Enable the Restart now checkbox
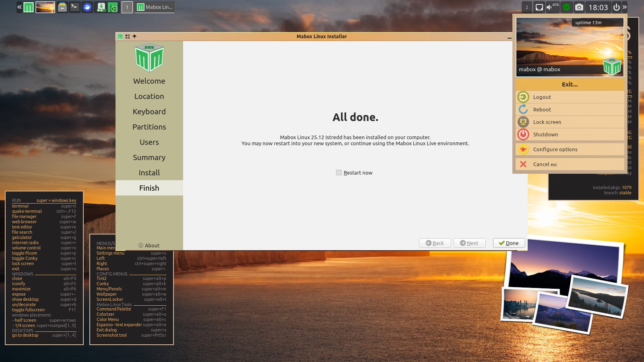This screenshot has height=362, width=644. pos(339,173)
